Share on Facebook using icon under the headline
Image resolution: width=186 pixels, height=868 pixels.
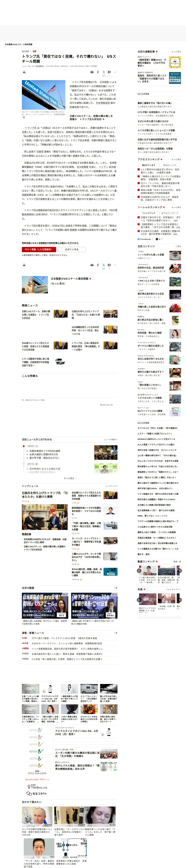(98, 72)
